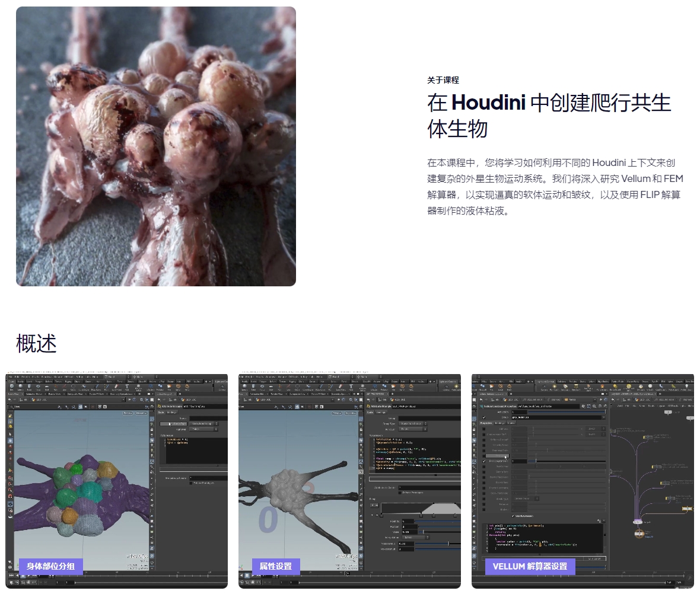Click the 概述 section heading
The height and width of the screenshot is (594, 700).
click(36, 344)
